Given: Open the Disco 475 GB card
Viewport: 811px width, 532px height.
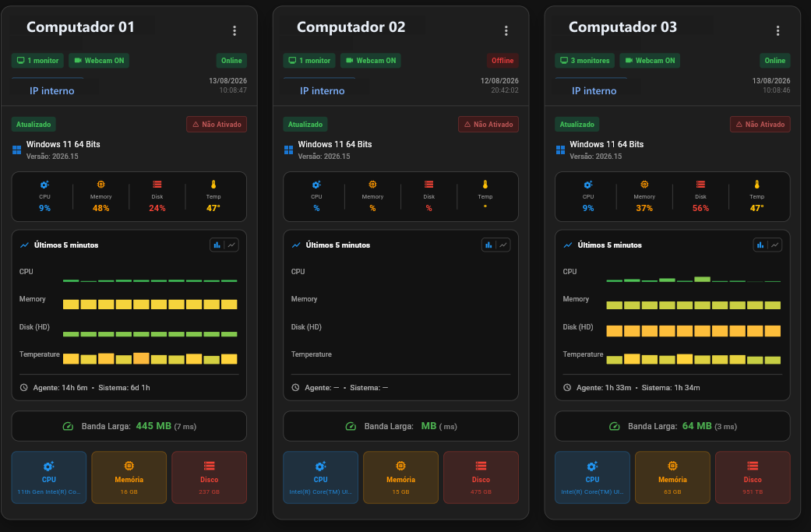Looking at the screenshot, I should pyautogui.click(x=481, y=477).
